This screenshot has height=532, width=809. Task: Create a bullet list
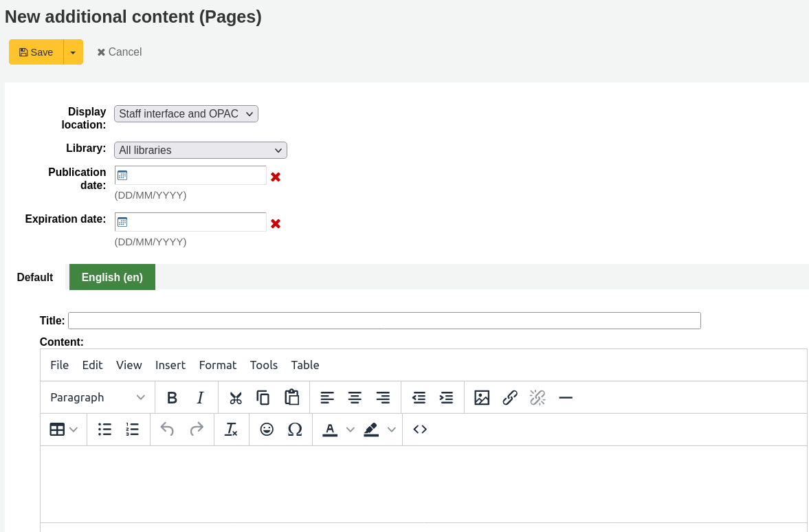point(104,430)
